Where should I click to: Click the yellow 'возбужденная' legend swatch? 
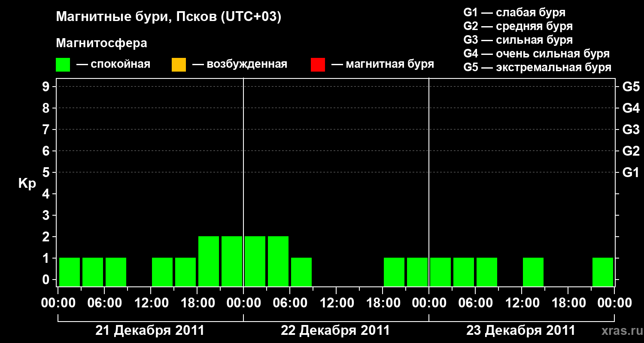[x=179, y=65]
